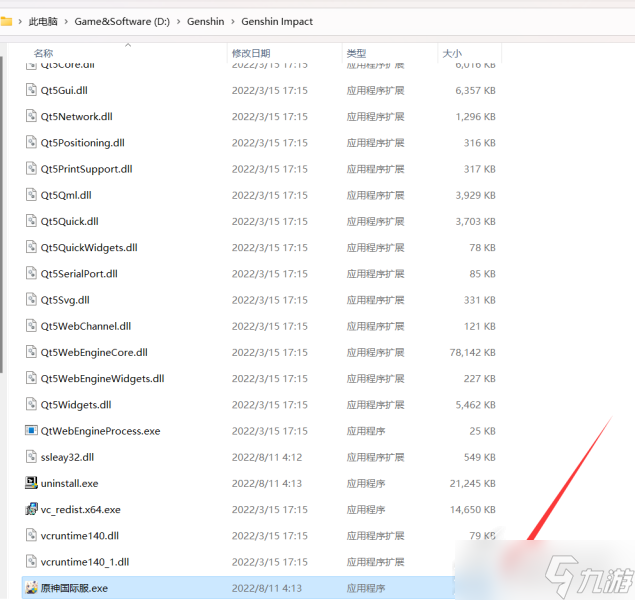Navigate to 此电脑 in breadcrumb

pyautogui.click(x=43, y=21)
